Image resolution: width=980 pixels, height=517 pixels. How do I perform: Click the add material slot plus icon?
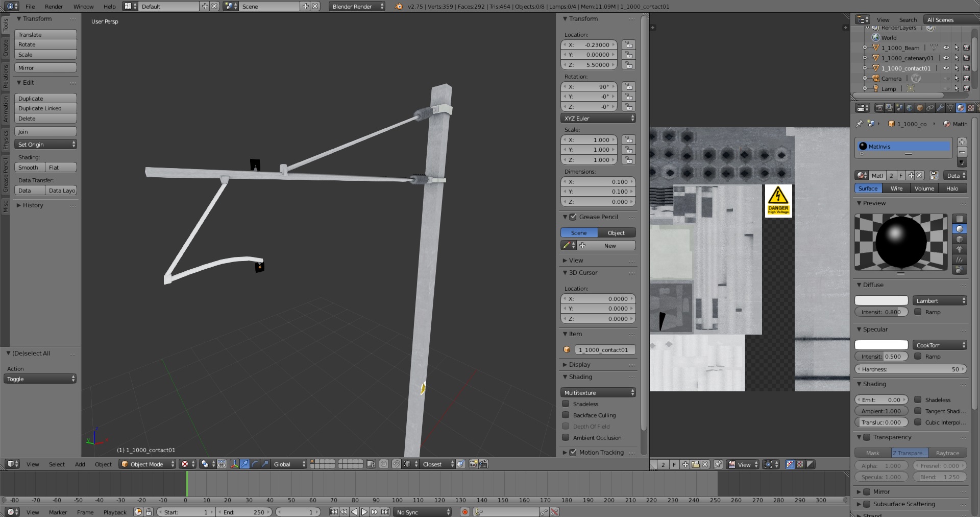(x=962, y=142)
